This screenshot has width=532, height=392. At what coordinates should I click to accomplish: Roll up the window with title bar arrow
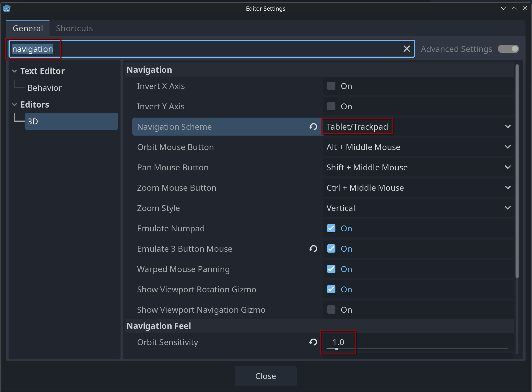pos(503,9)
